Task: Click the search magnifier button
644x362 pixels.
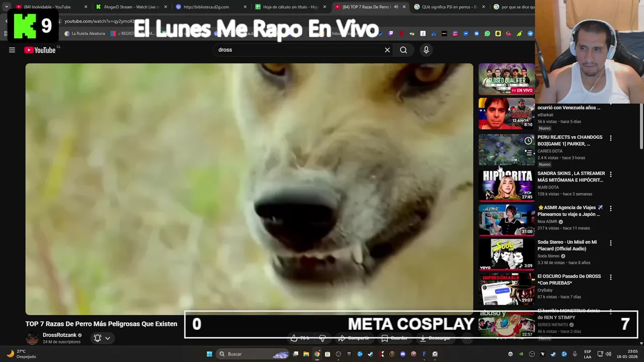Action: pyautogui.click(x=404, y=50)
